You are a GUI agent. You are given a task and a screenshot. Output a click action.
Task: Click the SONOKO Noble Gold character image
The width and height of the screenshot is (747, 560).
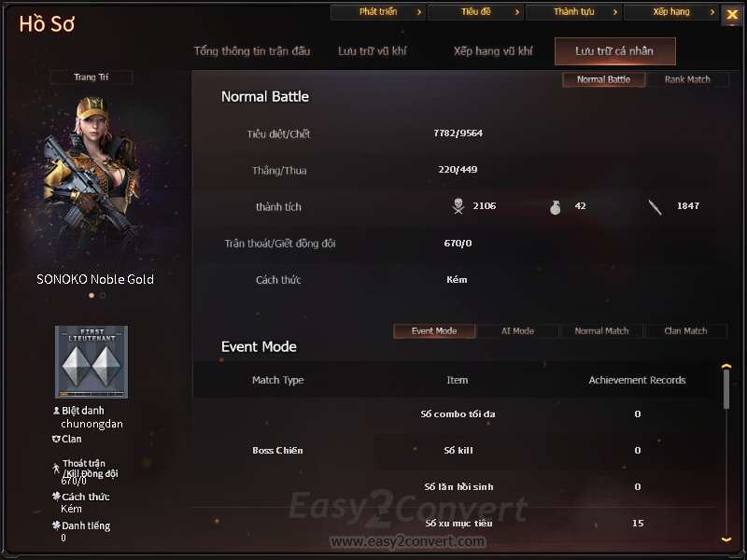click(92, 178)
